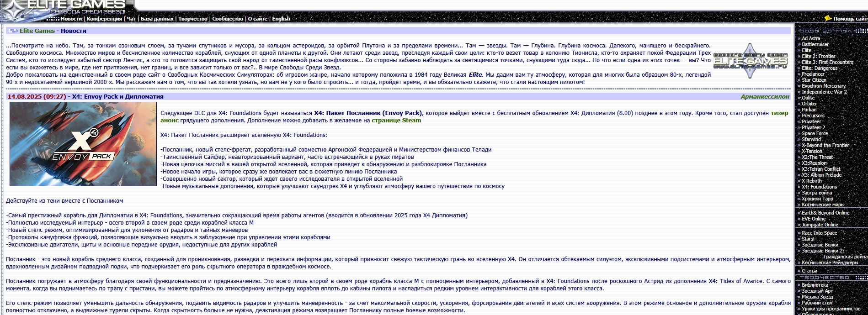Open the X4: Foundations sidebar link

(x=819, y=187)
